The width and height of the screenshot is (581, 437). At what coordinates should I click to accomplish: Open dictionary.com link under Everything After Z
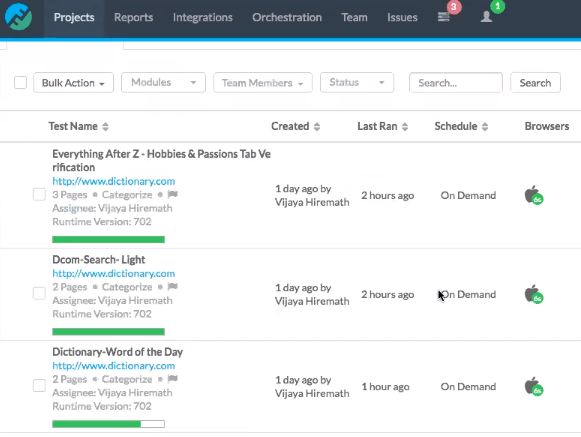113,181
